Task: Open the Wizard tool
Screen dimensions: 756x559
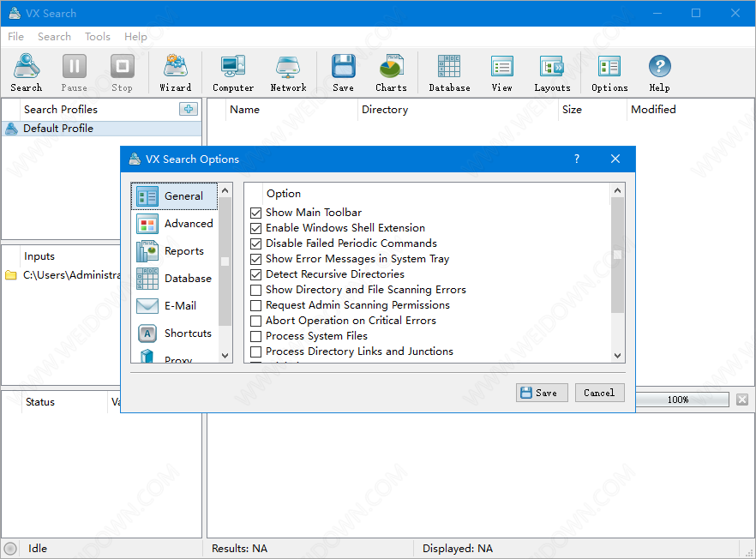Action: coord(176,73)
